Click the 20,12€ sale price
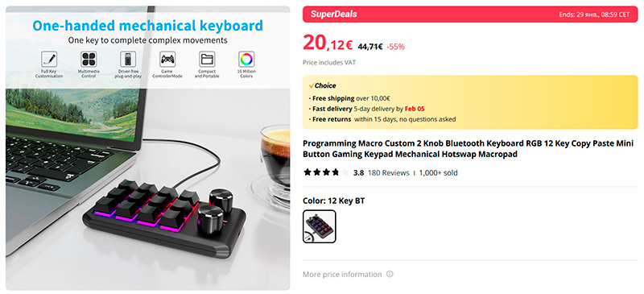The image size is (644, 294). (x=328, y=43)
